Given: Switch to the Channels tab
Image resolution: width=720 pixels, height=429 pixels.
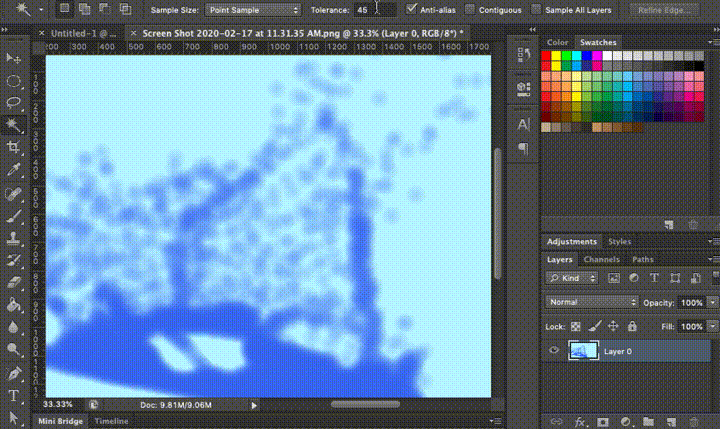Looking at the screenshot, I should point(602,260).
